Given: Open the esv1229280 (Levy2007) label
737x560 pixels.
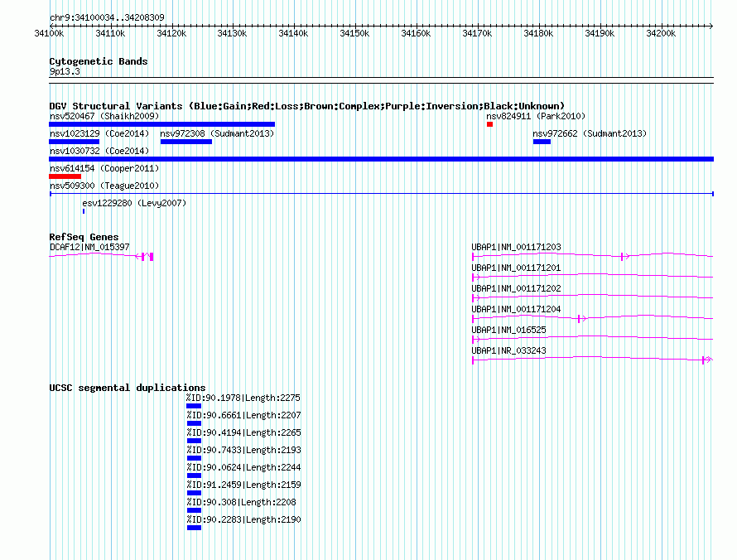Looking at the screenshot, I should point(134,203).
